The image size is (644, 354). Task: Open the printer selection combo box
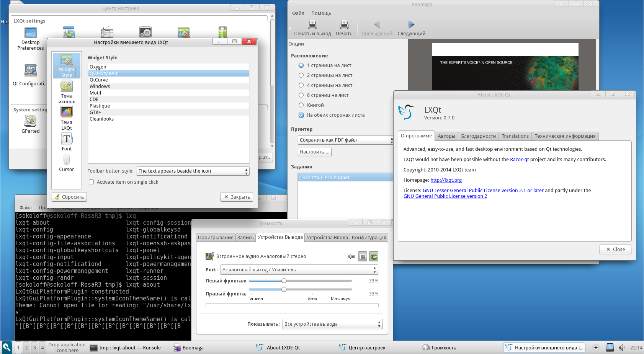pyautogui.click(x=345, y=140)
